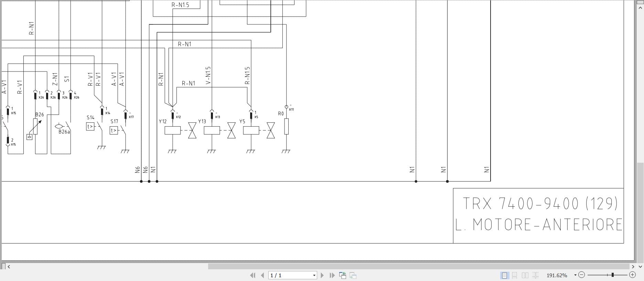The image size is (644, 281).
Task: Select facing pages view mode
Action: point(525,275)
